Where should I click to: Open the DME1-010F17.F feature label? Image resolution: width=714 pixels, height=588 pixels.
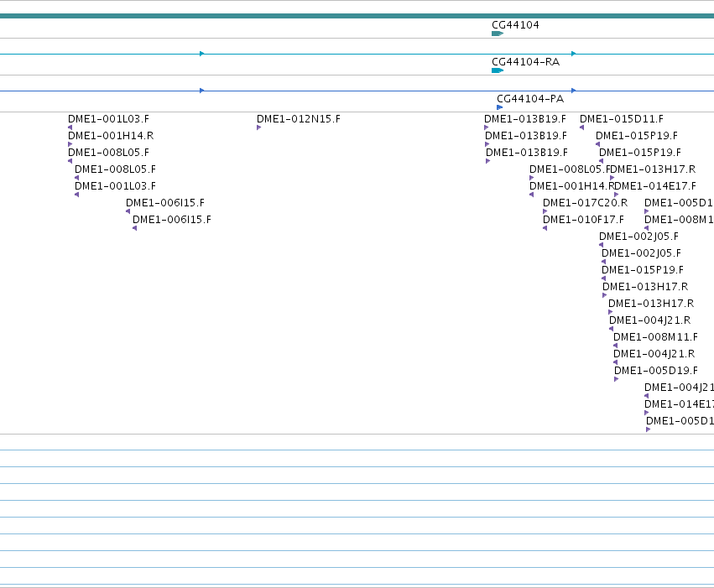(583, 220)
